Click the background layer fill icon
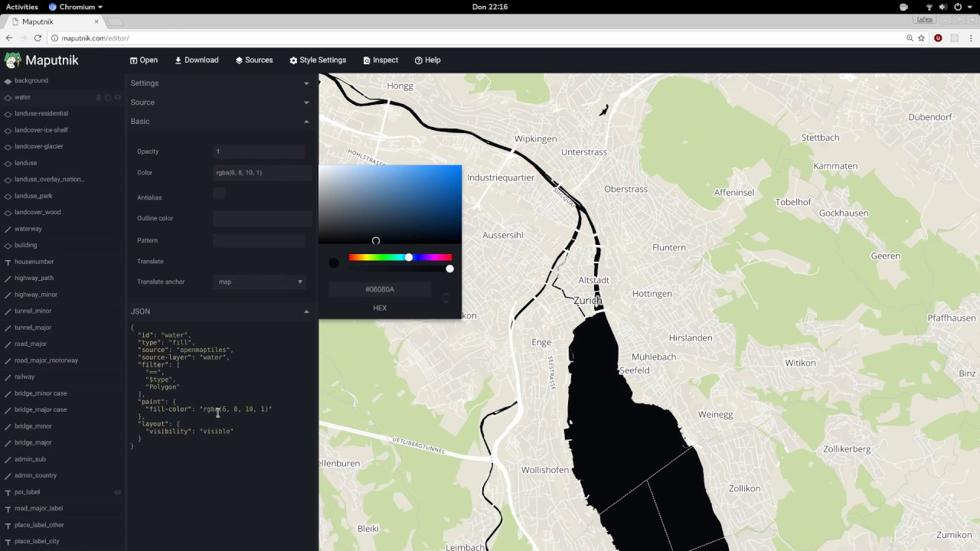Screen dimensions: 980x551 pos(8,81)
